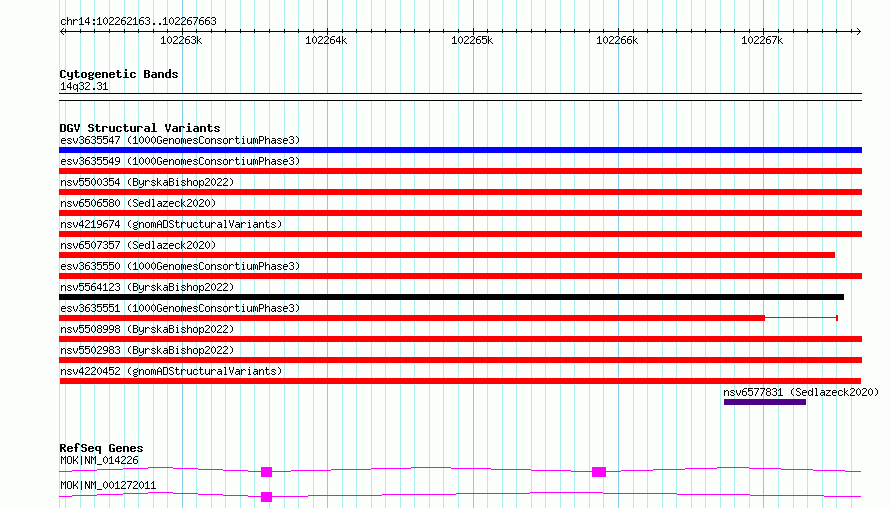Select the red nsv5500354 variant bar
This screenshot has width=890, height=508.
coord(460,192)
